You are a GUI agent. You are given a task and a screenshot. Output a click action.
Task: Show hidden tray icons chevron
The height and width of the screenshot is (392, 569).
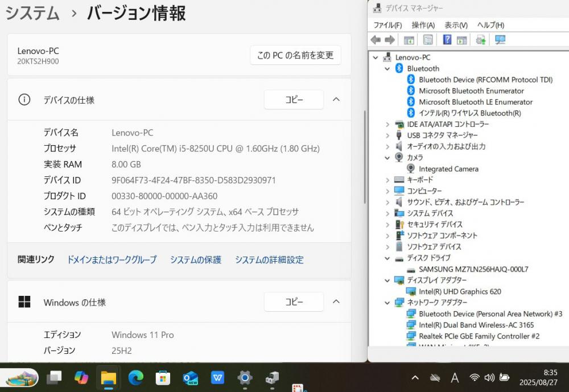click(x=415, y=378)
